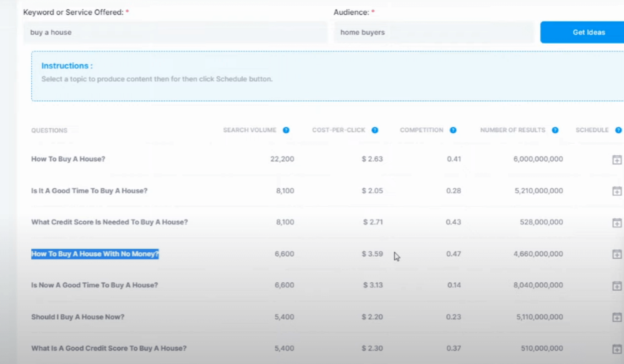This screenshot has height=364, width=624.
Task: Click the Questions column header
Action: (x=49, y=130)
